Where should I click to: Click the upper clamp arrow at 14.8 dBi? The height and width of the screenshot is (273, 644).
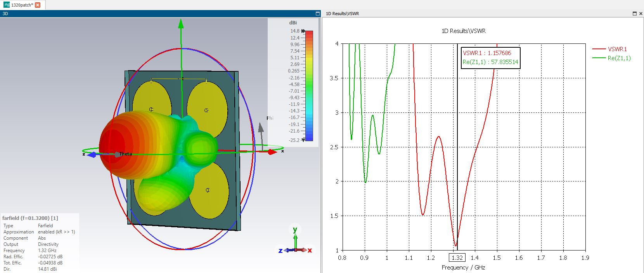(303, 31)
